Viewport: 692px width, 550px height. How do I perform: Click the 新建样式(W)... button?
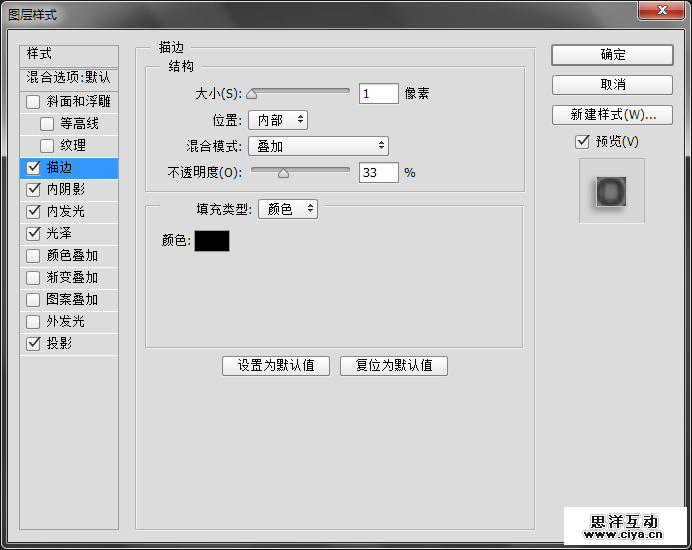click(x=613, y=115)
